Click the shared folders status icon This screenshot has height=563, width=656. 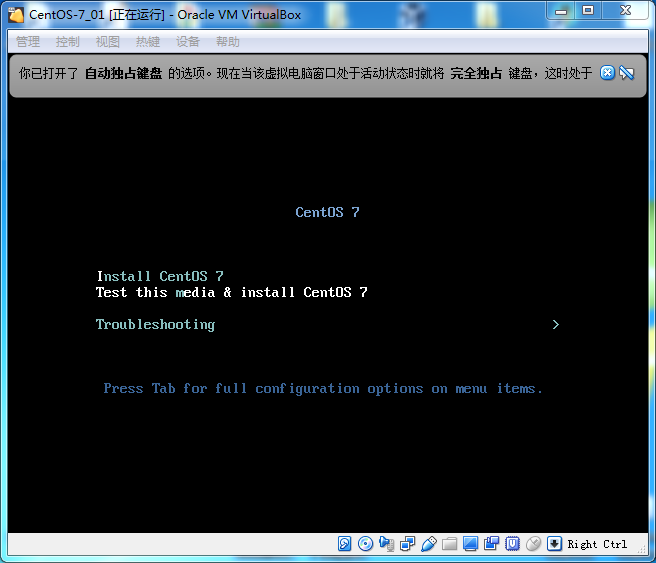point(449,544)
